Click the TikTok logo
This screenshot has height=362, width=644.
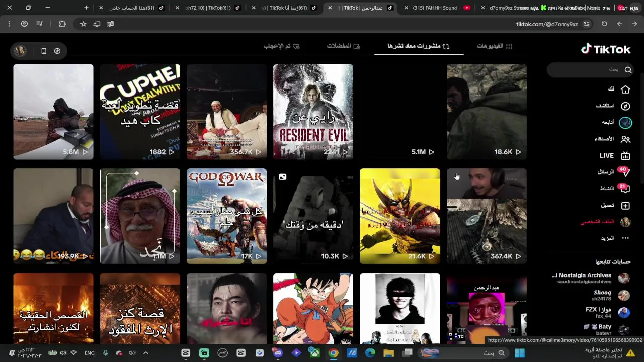click(606, 49)
